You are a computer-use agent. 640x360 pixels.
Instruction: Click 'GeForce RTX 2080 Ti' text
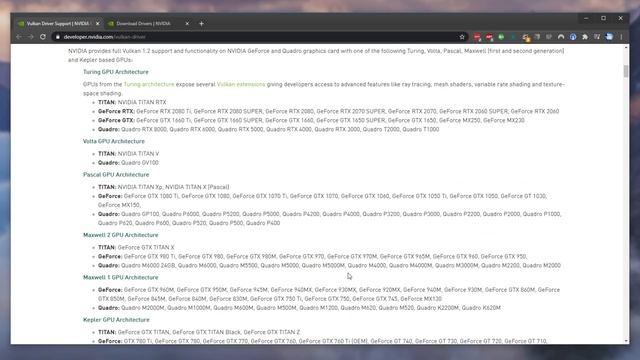163,111
